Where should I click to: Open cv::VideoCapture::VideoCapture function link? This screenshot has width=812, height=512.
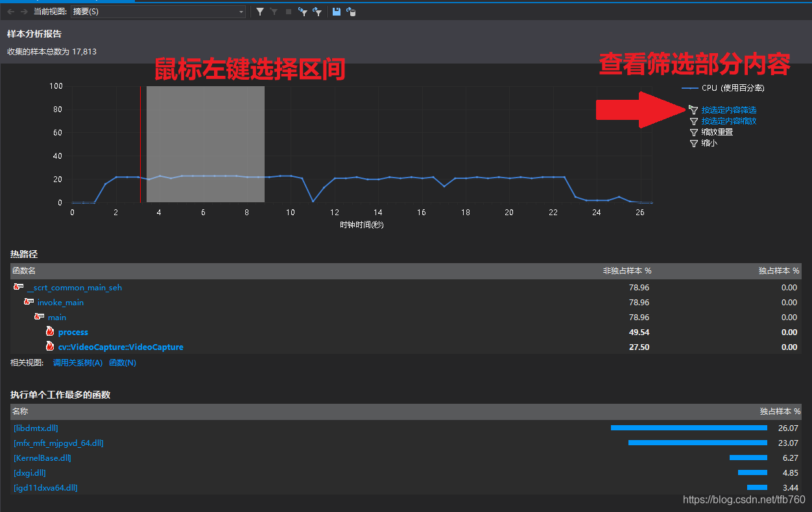coord(121,347)
